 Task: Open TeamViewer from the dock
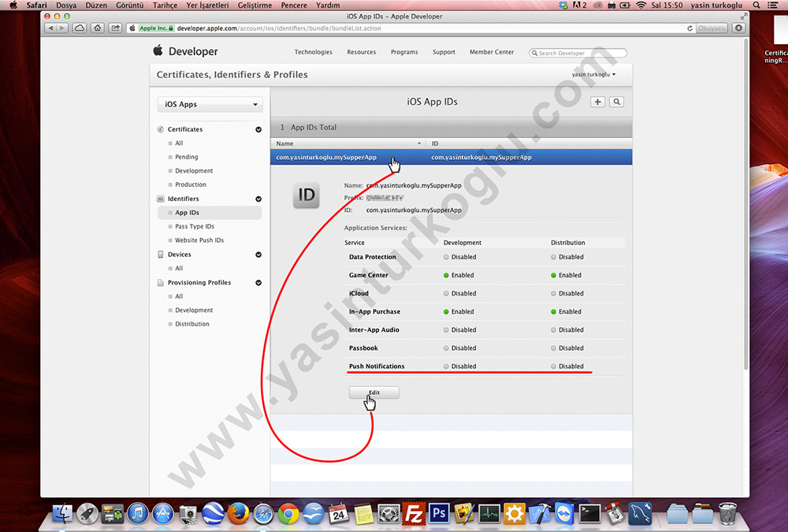(564, 514)
